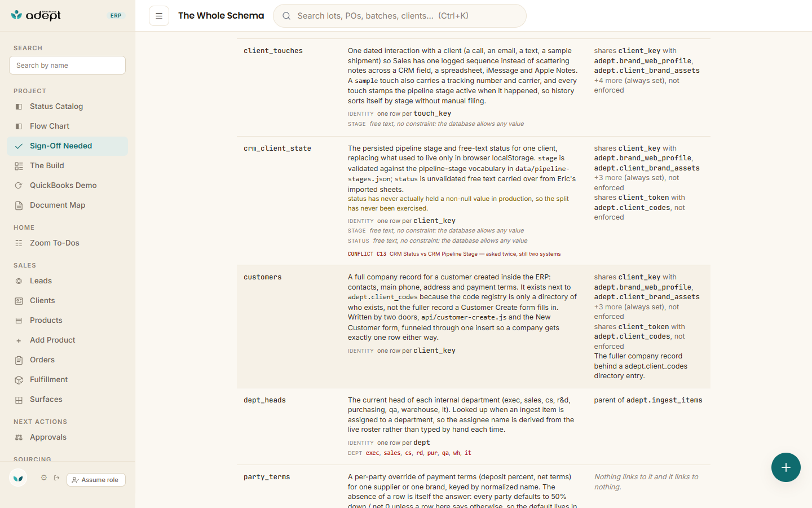Click the QuickBooks Demo refresh icon

pos(19,186)
